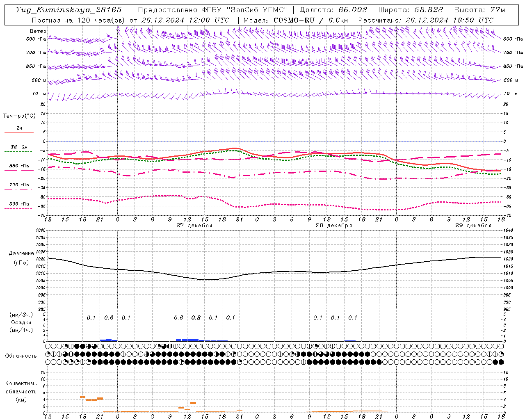Click the Ветер wind panel label
Viewport: 525px width, 420px height.
[x=38, y=31]
